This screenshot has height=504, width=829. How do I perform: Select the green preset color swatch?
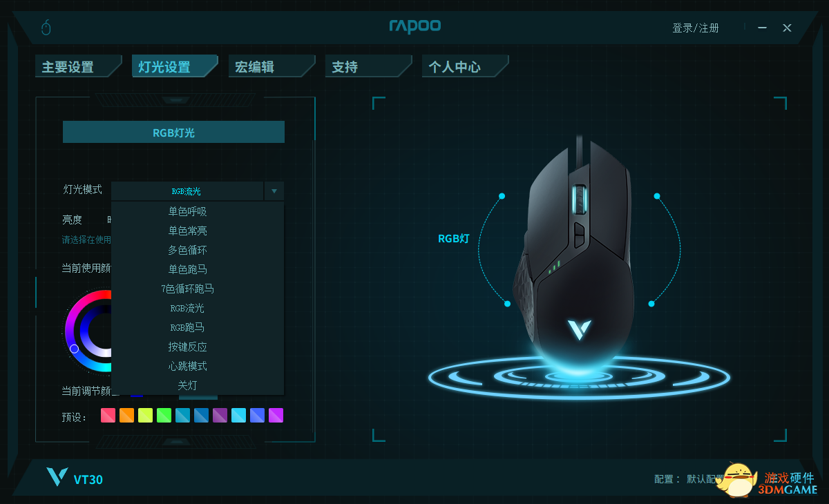point(164,415)
